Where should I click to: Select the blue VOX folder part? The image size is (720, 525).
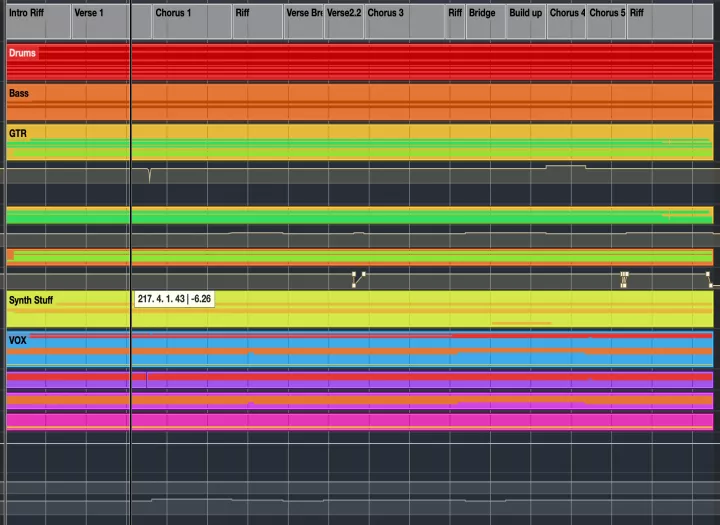pos(360,349)
